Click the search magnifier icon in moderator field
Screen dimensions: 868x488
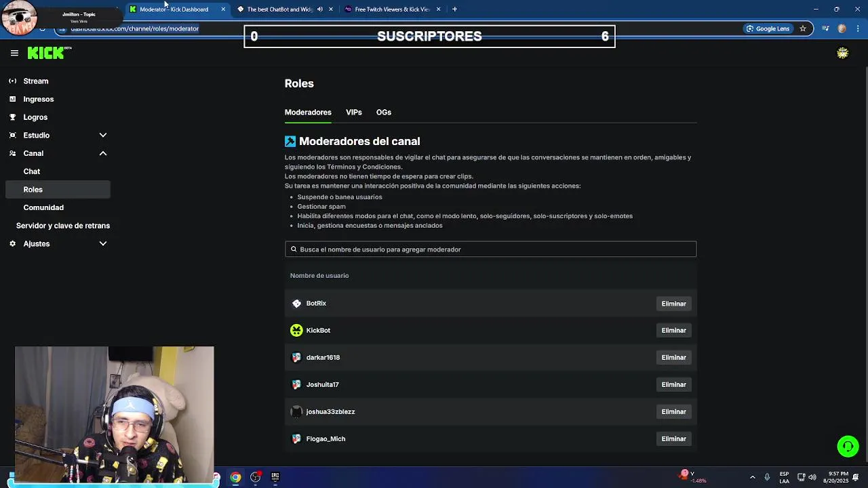tap(294, 249)
